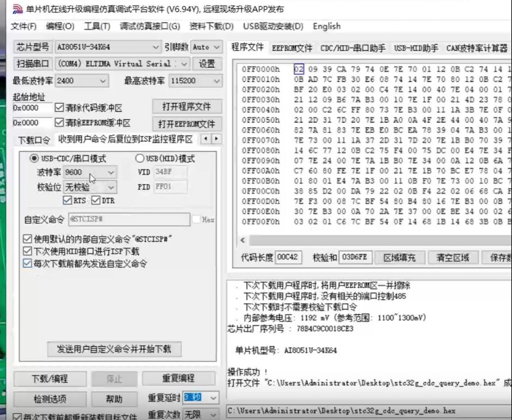Switch to the USB-HID助手 tab

416,48
